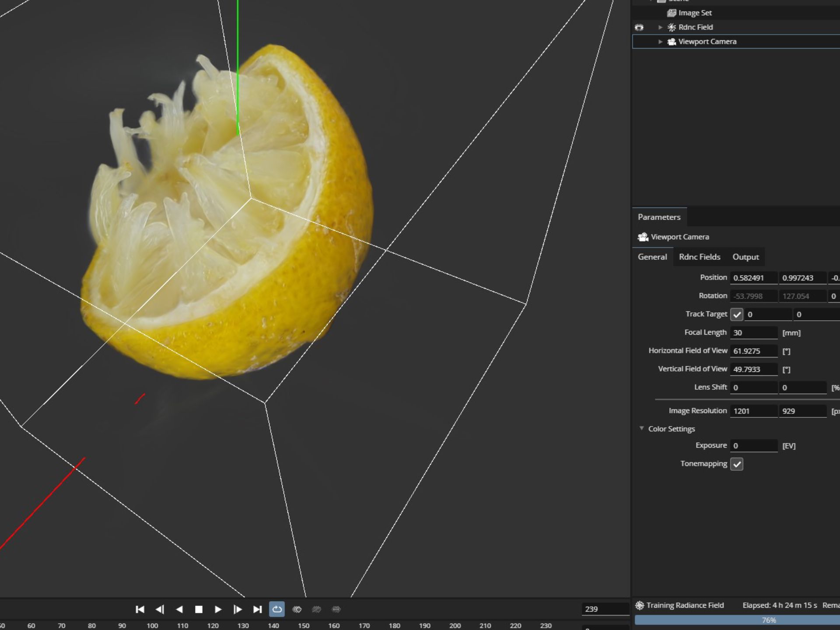Jump to last frame of timeline
Screen dimensions: 840x630
click(x=257, y=609)
